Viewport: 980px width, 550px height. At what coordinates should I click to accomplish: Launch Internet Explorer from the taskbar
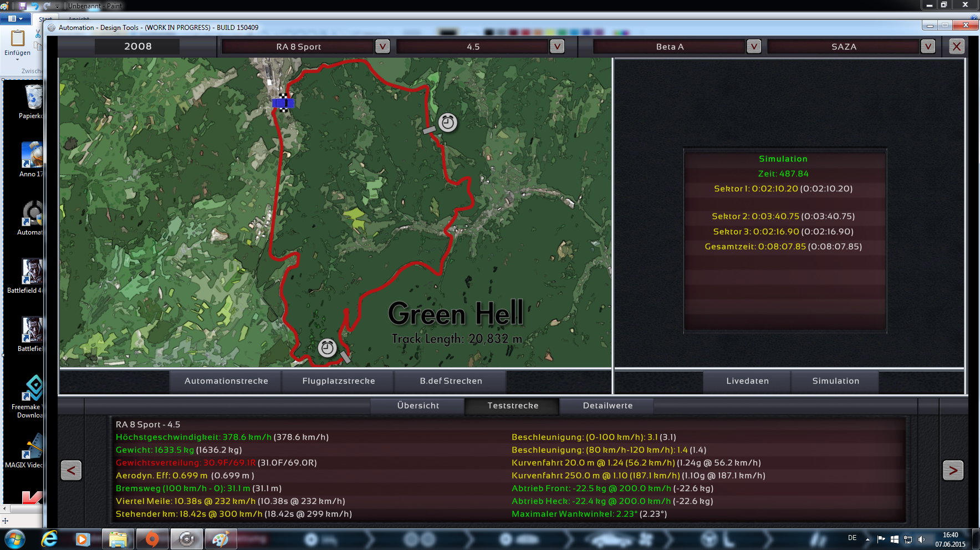[49, 539]
